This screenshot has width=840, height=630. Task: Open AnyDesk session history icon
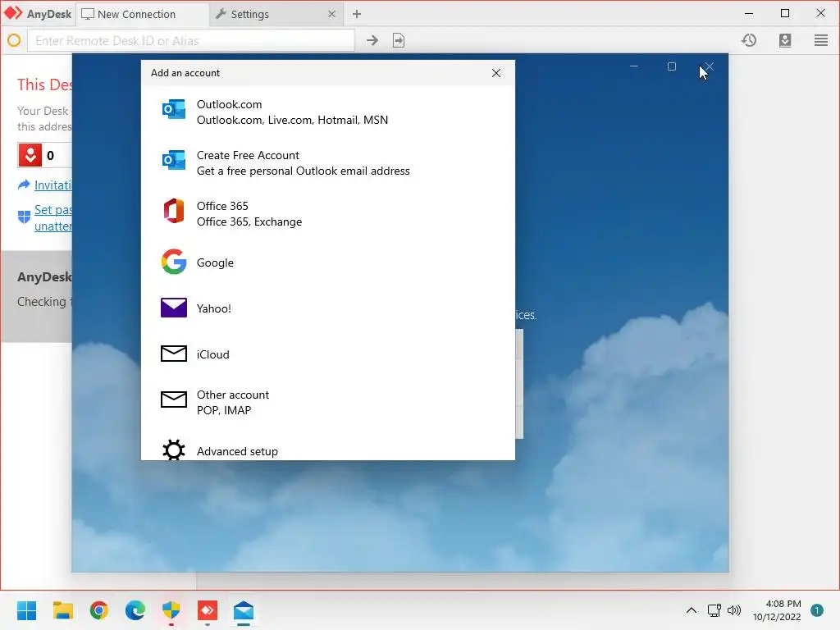coord(749,40)
